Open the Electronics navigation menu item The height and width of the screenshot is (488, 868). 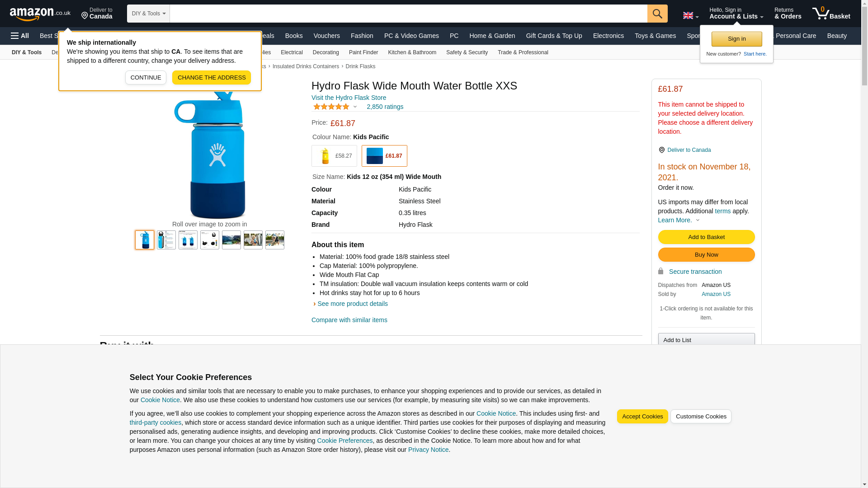click(608, 36)
